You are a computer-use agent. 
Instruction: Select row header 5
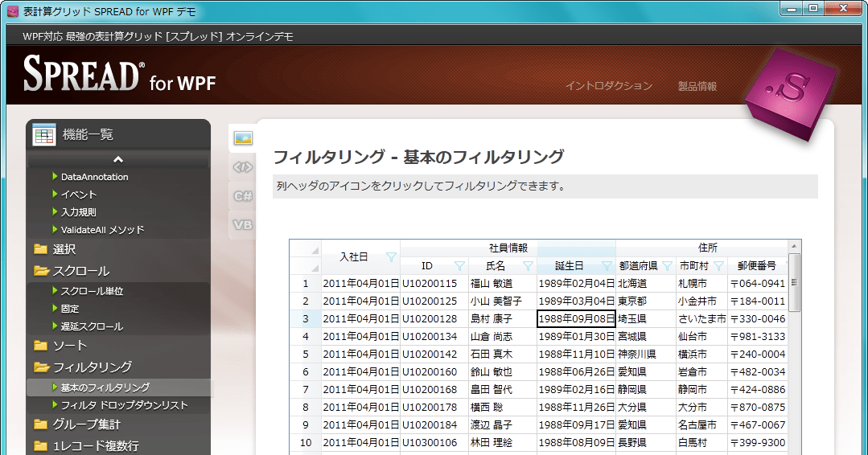(x=305, y=355)
